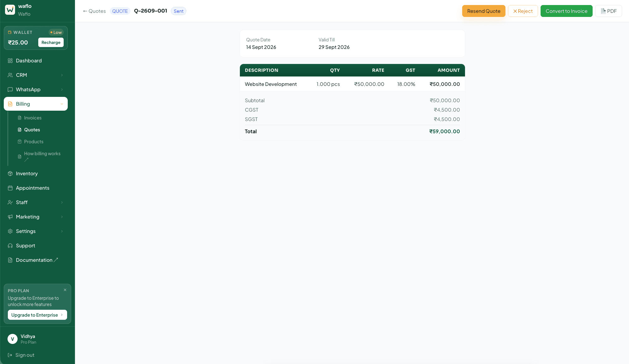This screenshot has width=629, height=364.
Task: Click the Inventory cube icon
Action: point(10,173)
